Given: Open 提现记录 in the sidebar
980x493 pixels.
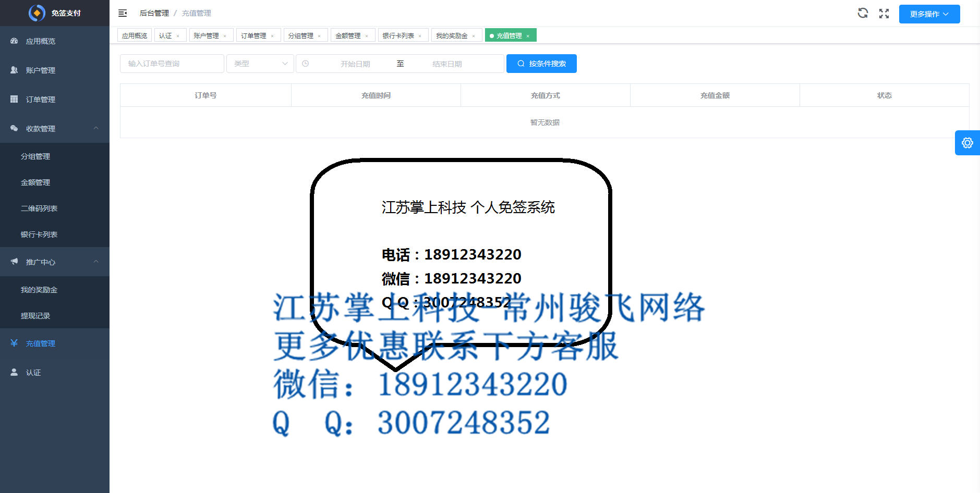Looking at the screenshot, I should point(55,315).
